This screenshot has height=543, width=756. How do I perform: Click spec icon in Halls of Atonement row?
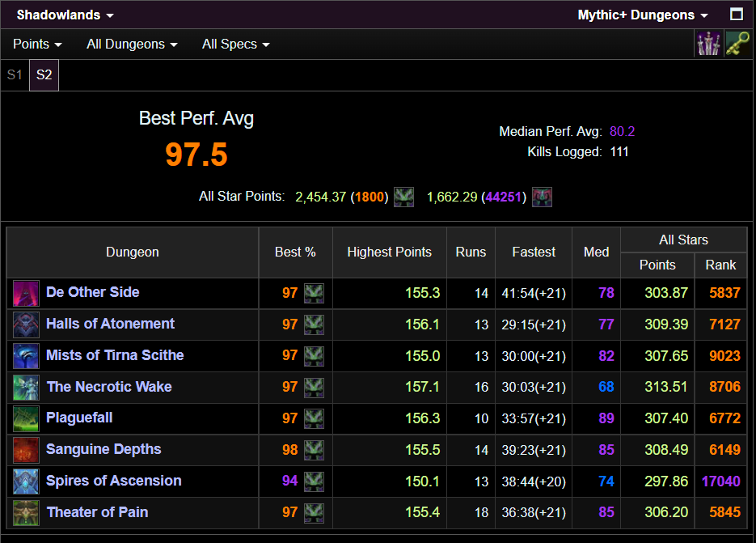[x=314, y=325]
